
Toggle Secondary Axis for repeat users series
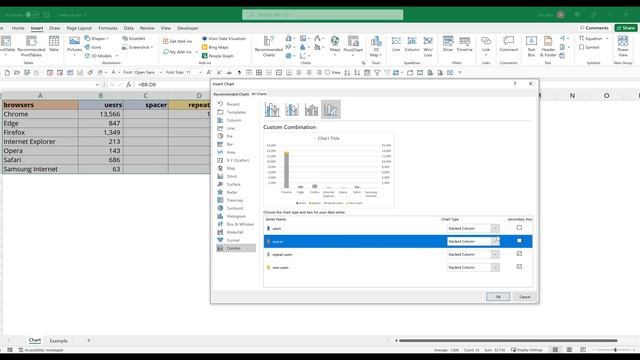click(519, 254)
